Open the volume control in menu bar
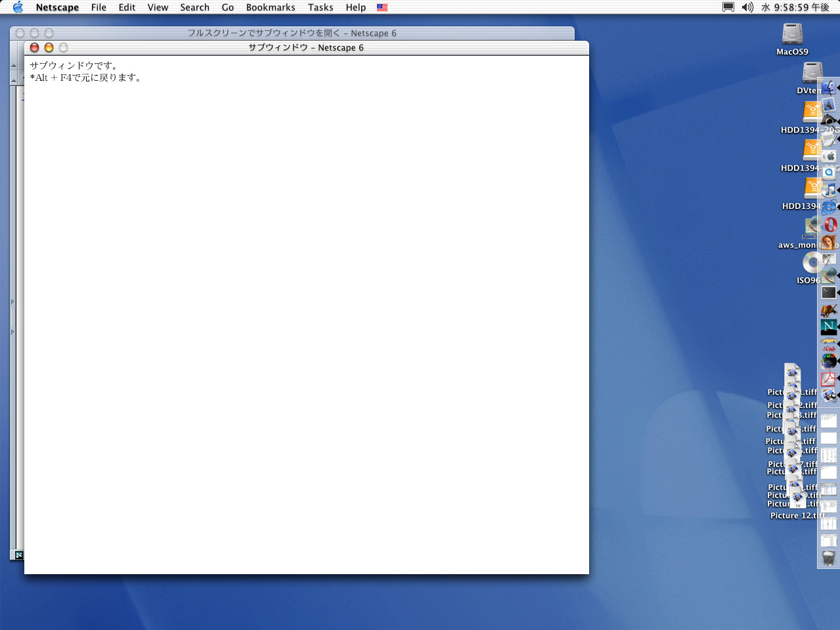Image resolution: width=840 pixels, height=630 pixels. pyautogui.click(x=747, y=7)
